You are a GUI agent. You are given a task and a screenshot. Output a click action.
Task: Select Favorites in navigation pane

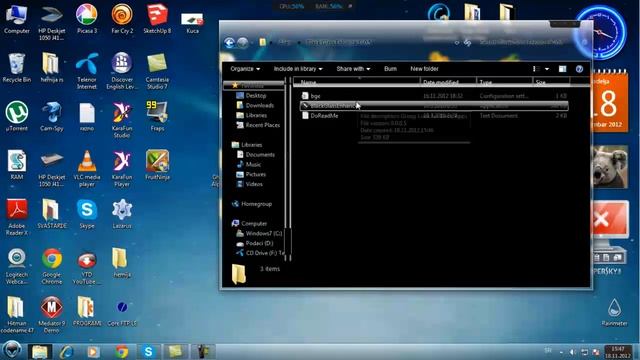click(x=253, y=85)
